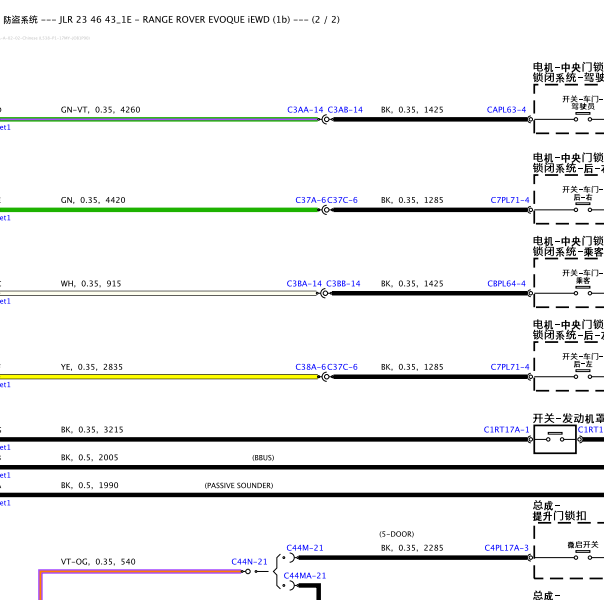This screenshot has width=604, height=600.
Task: Select wire label "GN-VT, 0.35, 4260"
Action: (x=101, y=110)
